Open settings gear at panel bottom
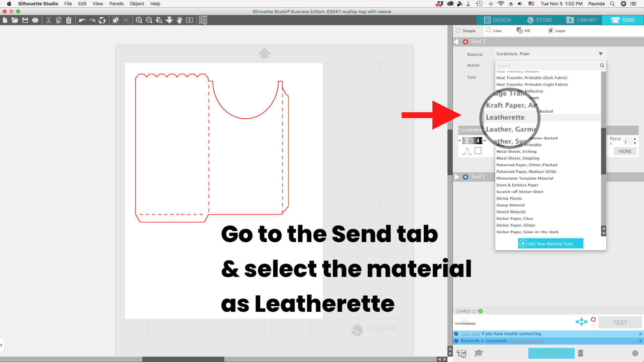 [x=635, y=353]
